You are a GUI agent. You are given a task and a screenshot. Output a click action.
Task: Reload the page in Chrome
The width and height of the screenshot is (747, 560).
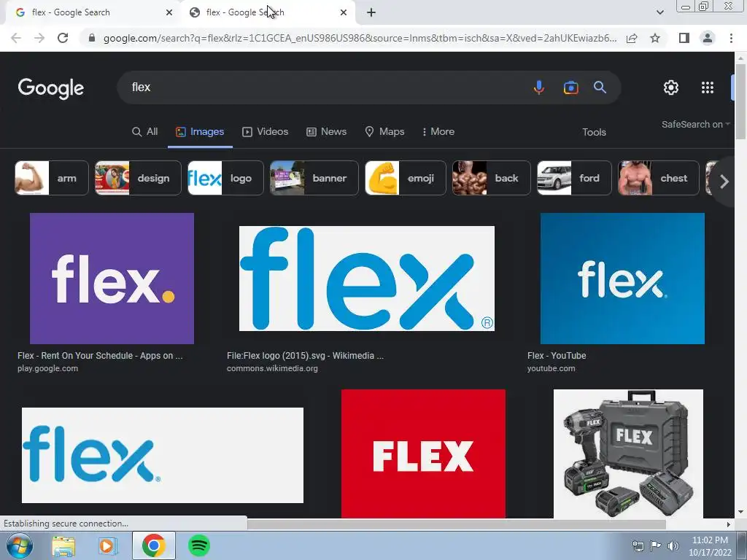[63, 38]
